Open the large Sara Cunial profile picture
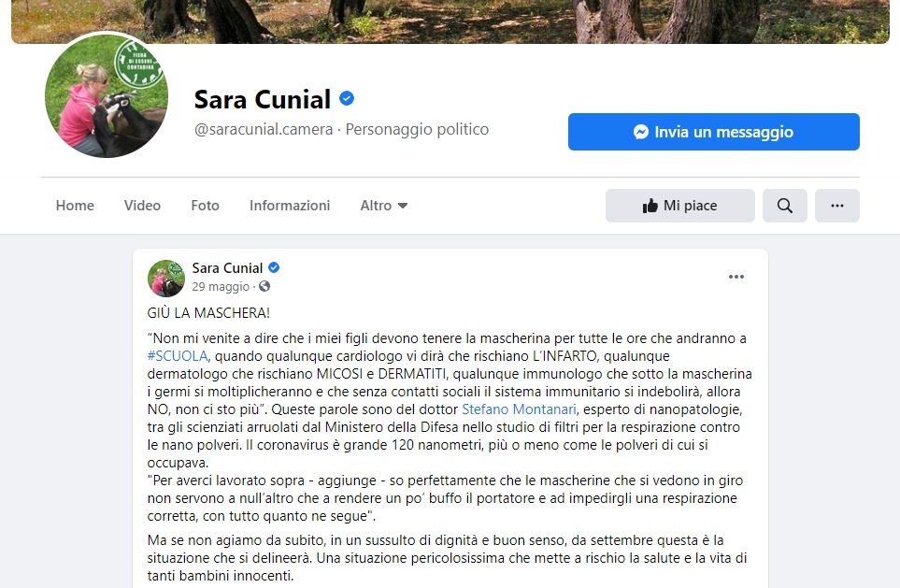The width and height of the screenshot is (900, 588). coord(107,96)
